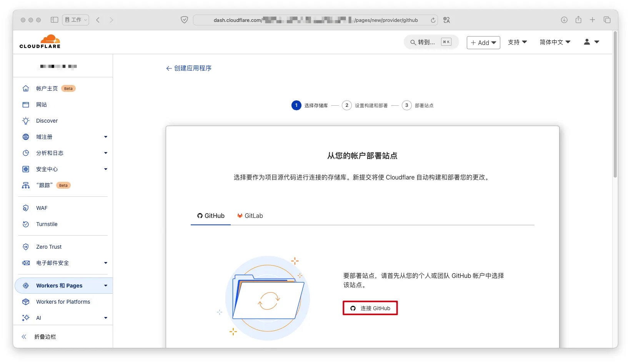Open the 帐户主页 home icon
The width and height of the screenshot is (631, 364).
click(x=26, y=88)
